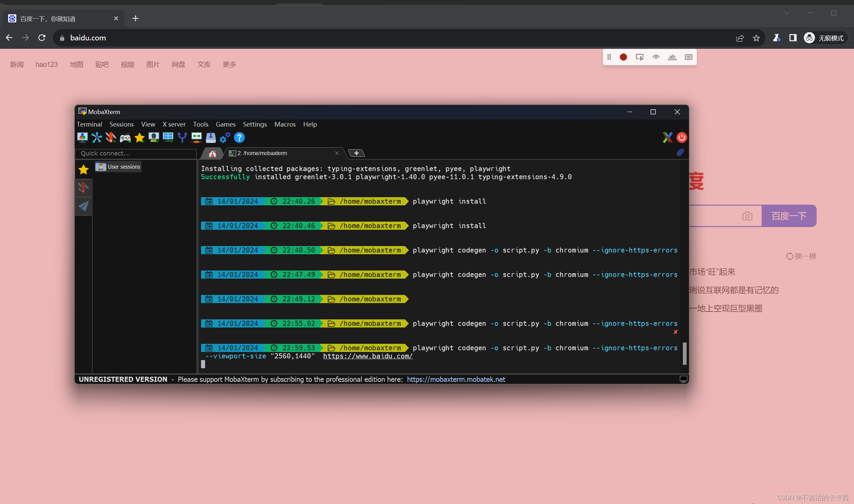Click Playwright Assert value icon
Screen dimensions: 854x504
coord(689,57)
